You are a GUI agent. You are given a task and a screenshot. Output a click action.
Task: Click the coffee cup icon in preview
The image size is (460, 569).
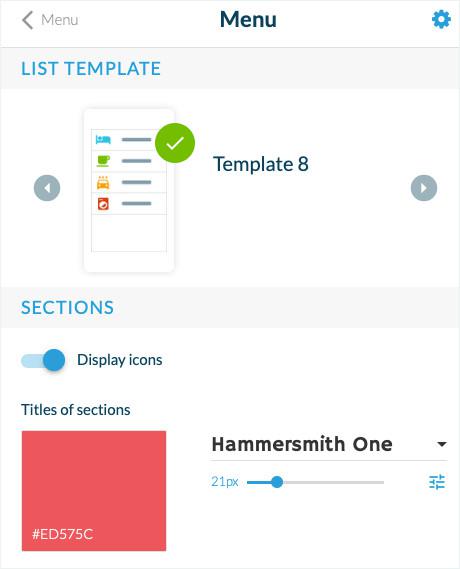103,161
